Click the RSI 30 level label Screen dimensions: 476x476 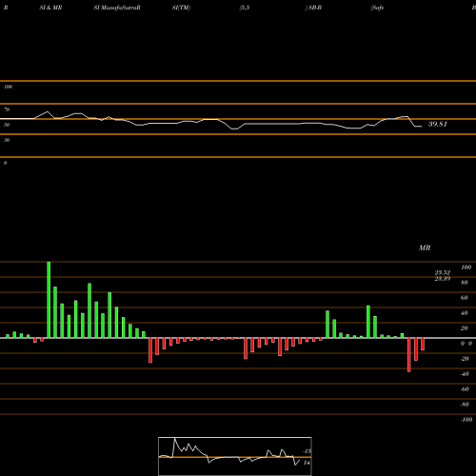7,140
